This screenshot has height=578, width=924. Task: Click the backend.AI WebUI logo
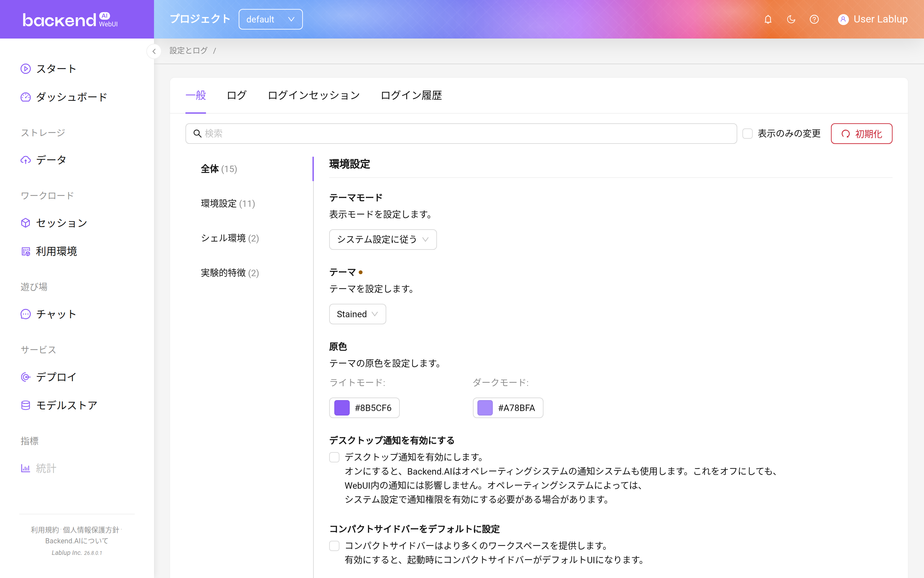[x=70, y=20]
